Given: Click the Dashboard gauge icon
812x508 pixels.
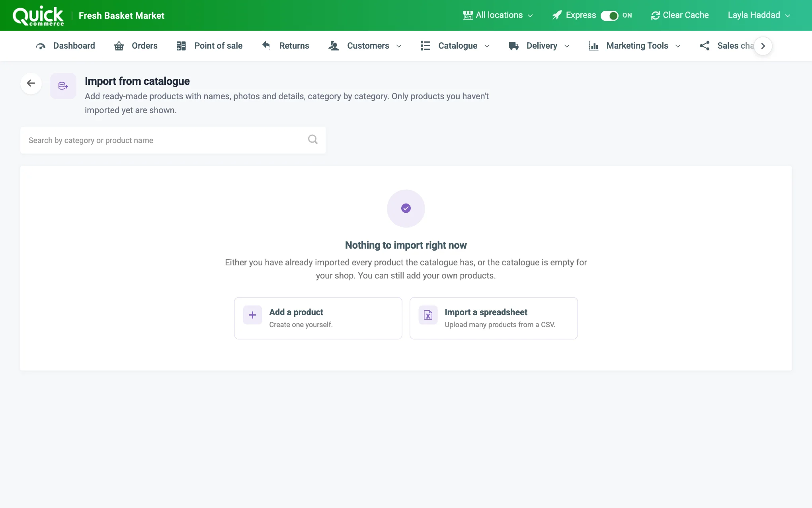Looking at the screenshot, I should 41,46.
